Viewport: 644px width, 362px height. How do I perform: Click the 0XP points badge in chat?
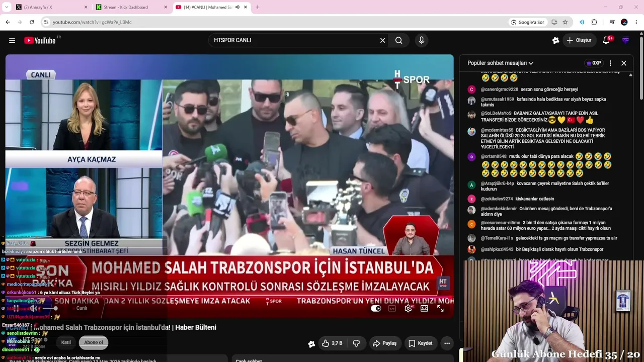(x=594, y=63)
